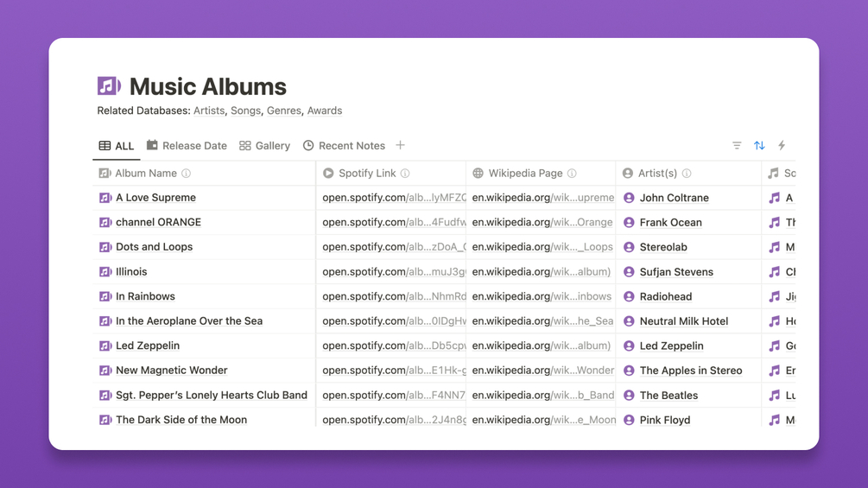Click the lightning bolt automations icon
Image resolution: width=868 pixels, height=488 pixels.
point(782,146)
